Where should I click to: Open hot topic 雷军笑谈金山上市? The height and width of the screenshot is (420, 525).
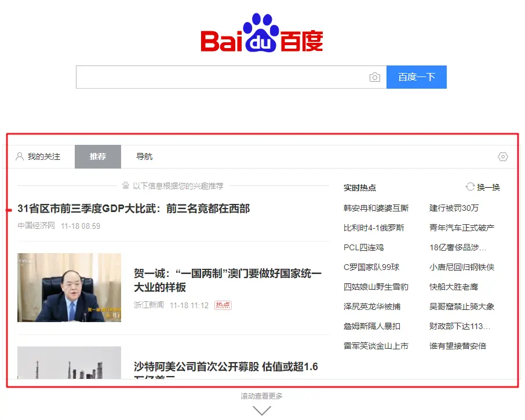point(376,346)
